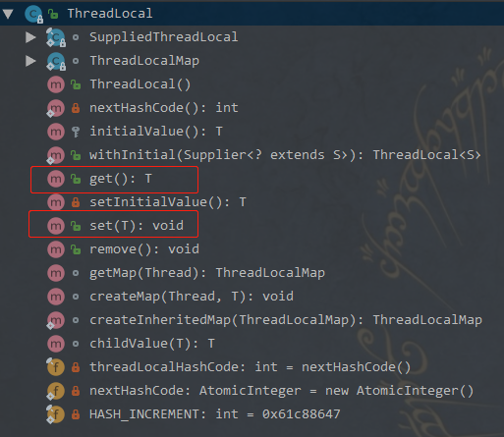Select withInitial(Supplier<? extends S>) method
Viewport: 504px width, 437px height.
pos(285,155)
